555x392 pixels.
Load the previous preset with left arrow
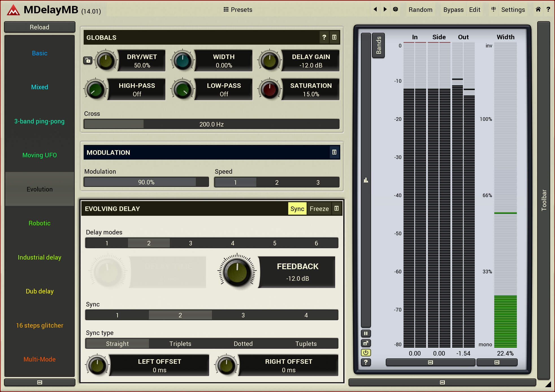375,9
